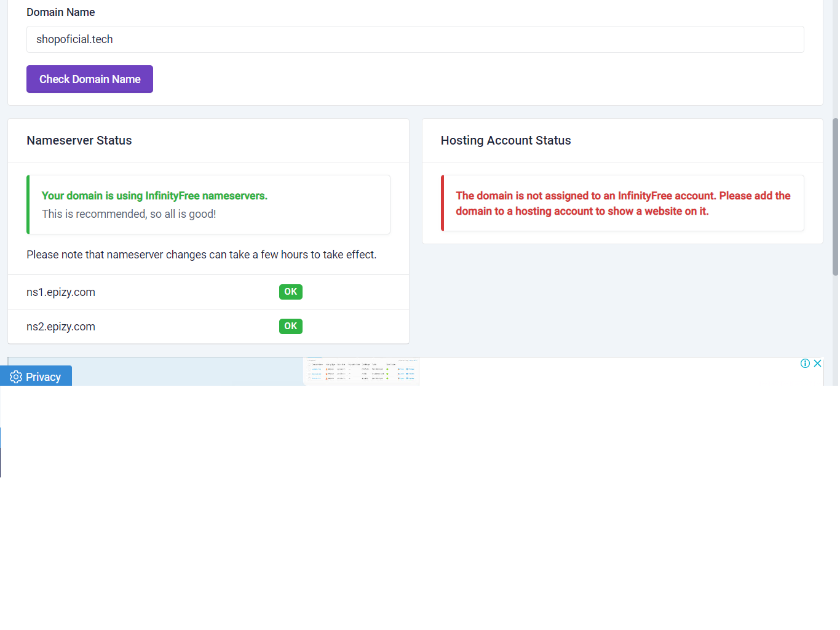
Task: Click the red domain not assigned warning
Action: point(622,203)
